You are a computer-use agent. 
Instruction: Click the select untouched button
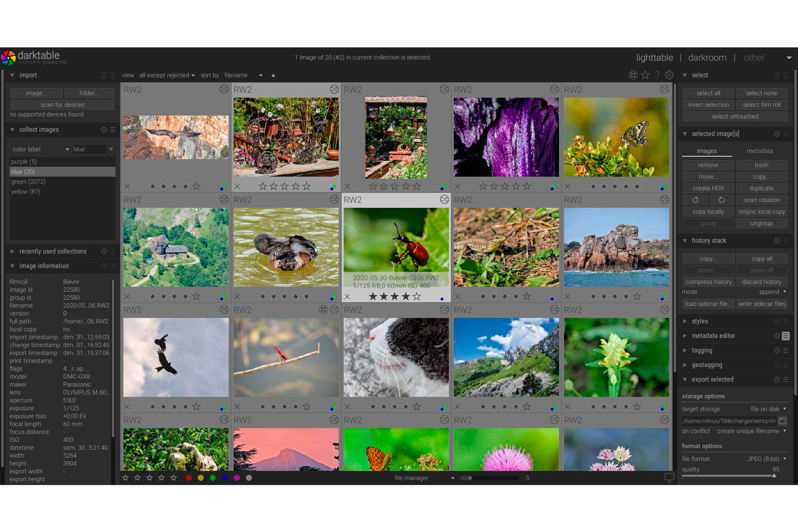734,116
